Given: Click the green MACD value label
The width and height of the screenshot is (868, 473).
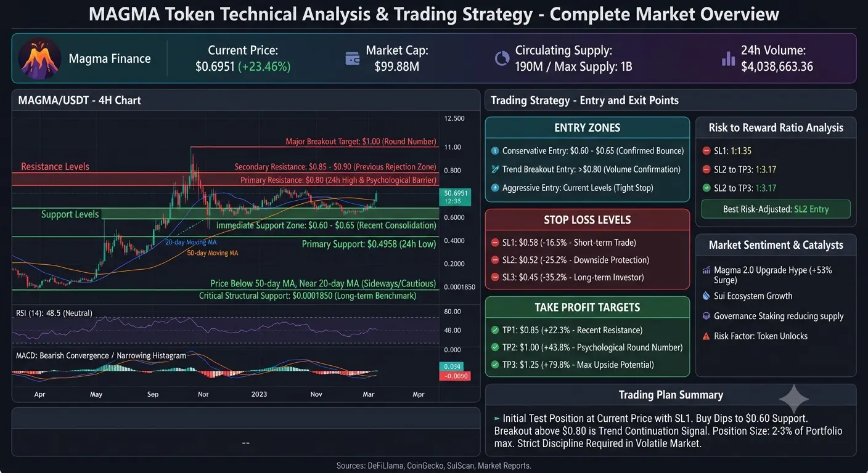Looking at the screenshot, I should tap(456, 366).
